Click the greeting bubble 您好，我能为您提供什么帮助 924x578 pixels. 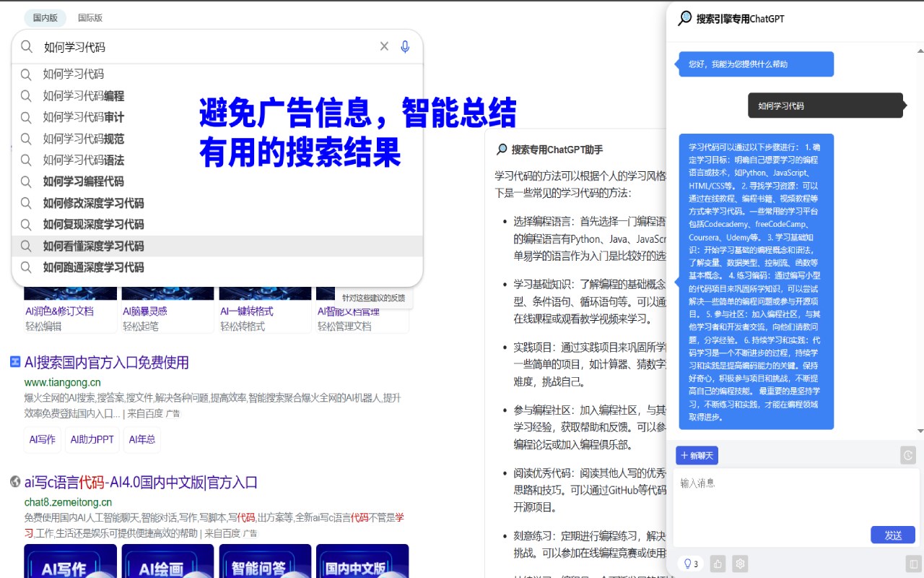(x=756, y=64)
